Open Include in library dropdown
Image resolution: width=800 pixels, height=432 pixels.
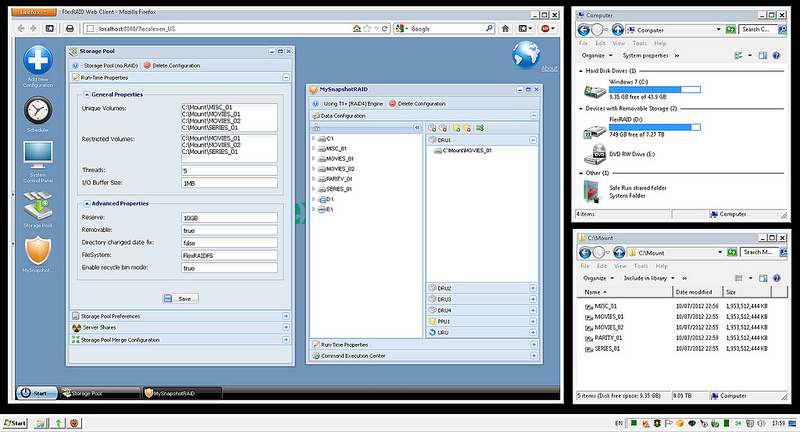pyautogui.click(x=649, y=278)
